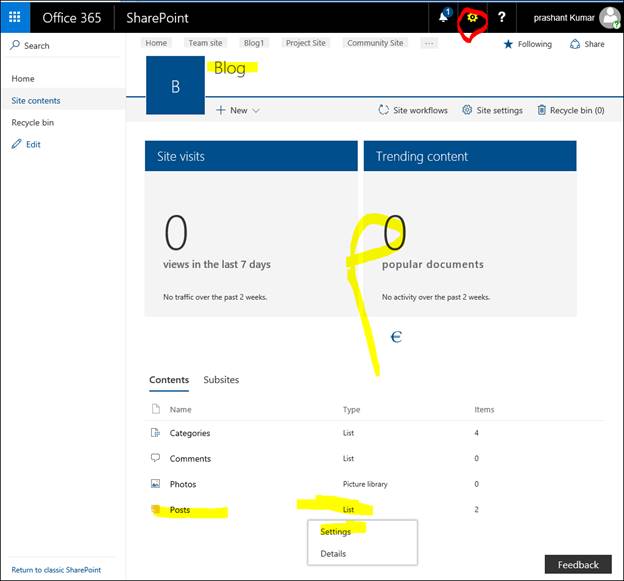Image resolution: width=624 pixels, height=581 pixels.
Task: Choose Settings from the context menu
Action: (x=335, y=532)
